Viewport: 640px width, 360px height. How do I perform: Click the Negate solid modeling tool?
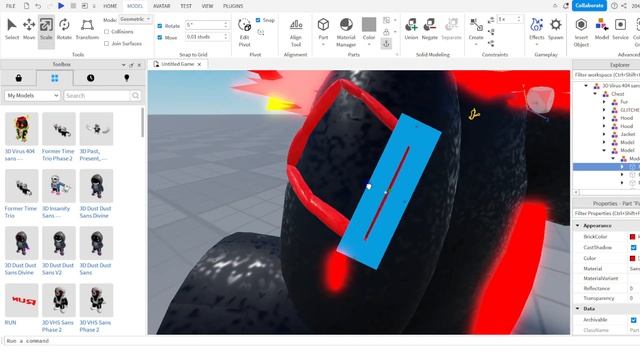coord(429,29)
